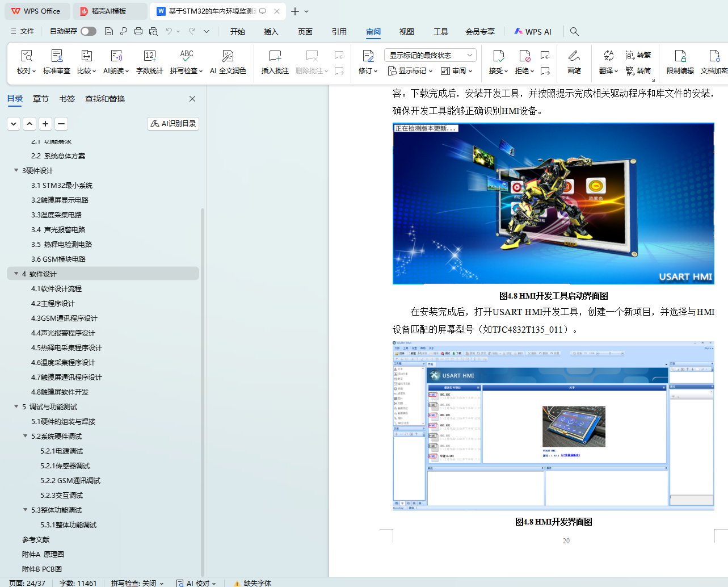Collapse the '4 软件设计' outline section

(x=16, y=274)
